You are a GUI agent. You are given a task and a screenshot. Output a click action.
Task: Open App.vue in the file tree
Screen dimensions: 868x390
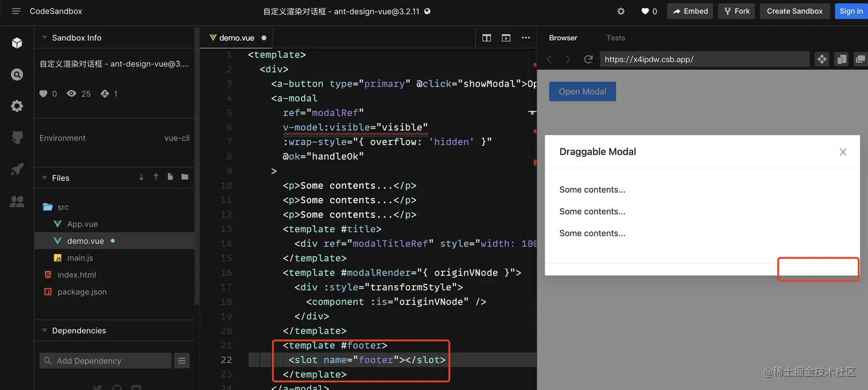(x=115, y=224)
